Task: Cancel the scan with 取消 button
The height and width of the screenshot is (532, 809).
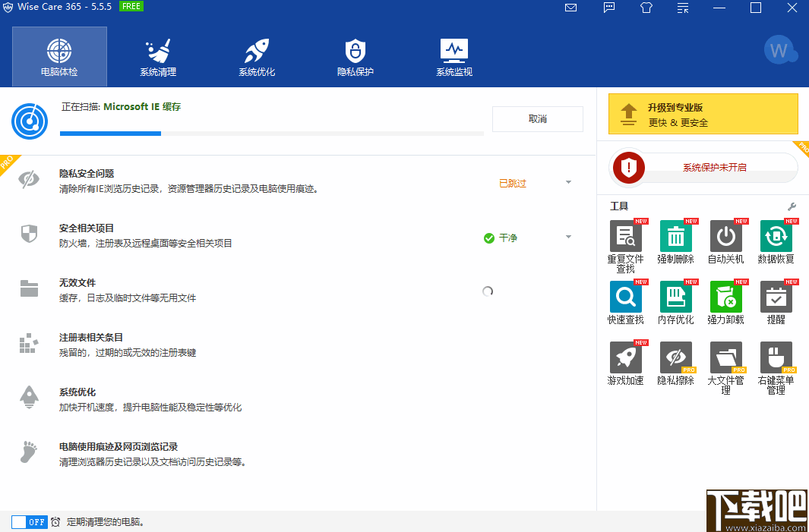Action: pos(538,119)
